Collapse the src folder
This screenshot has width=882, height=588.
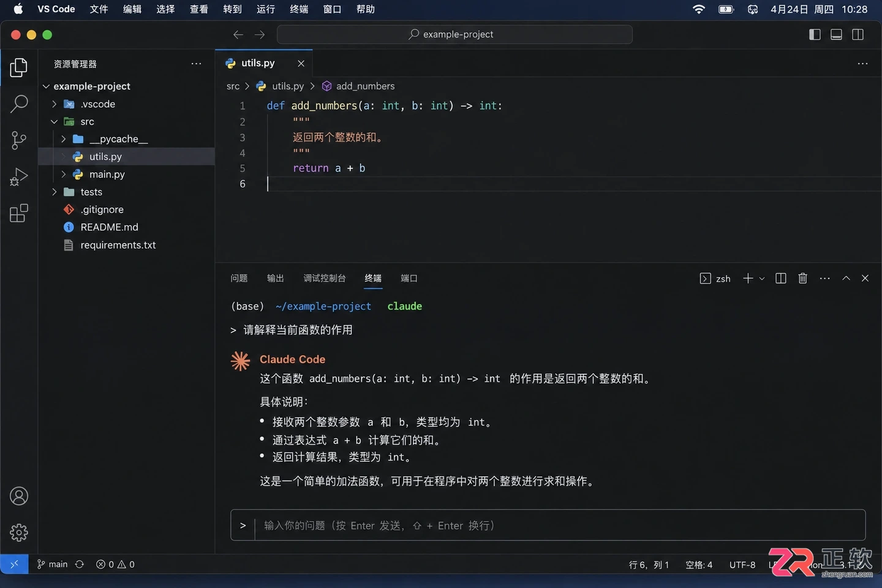pos(55,122)
